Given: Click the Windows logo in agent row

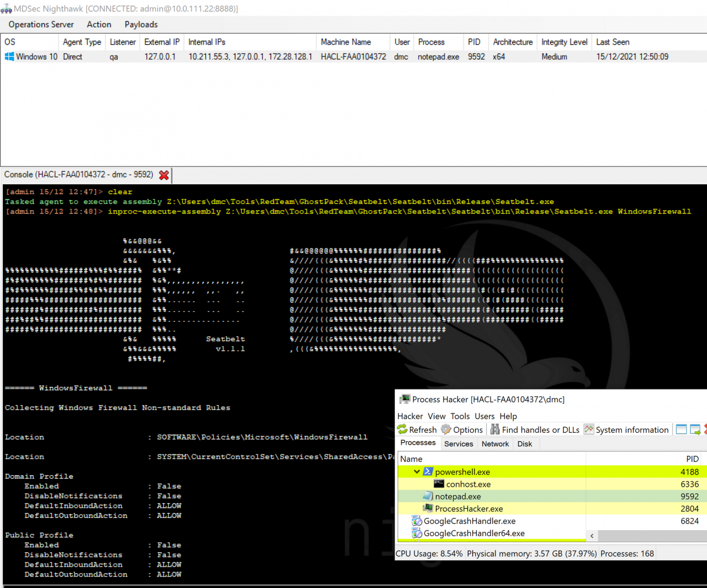Looking at the screenshot, I should point(9,57).
